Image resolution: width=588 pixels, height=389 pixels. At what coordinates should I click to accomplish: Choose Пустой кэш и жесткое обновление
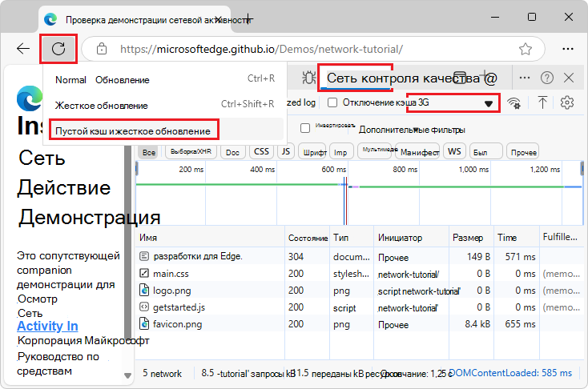click(x=165, y=130)
